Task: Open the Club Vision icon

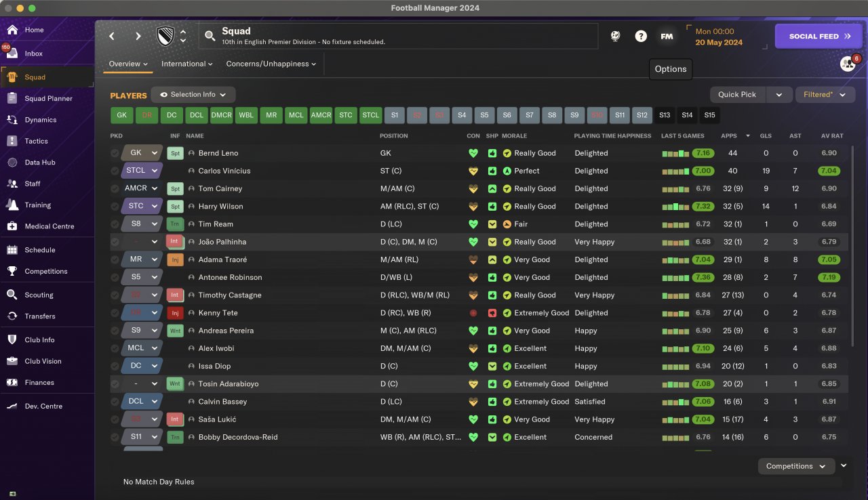Action: (x=12, y=361)
